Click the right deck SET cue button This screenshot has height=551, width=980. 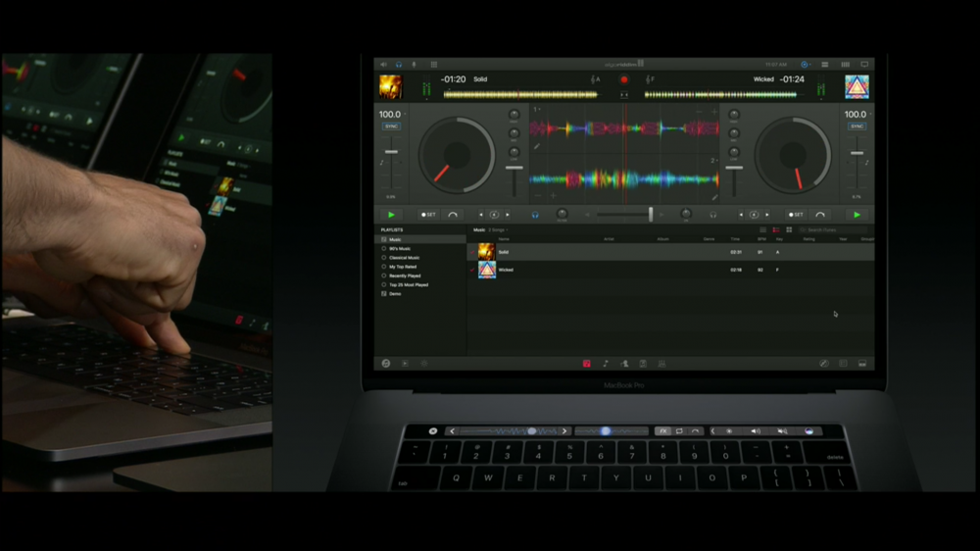click(796, 215)
